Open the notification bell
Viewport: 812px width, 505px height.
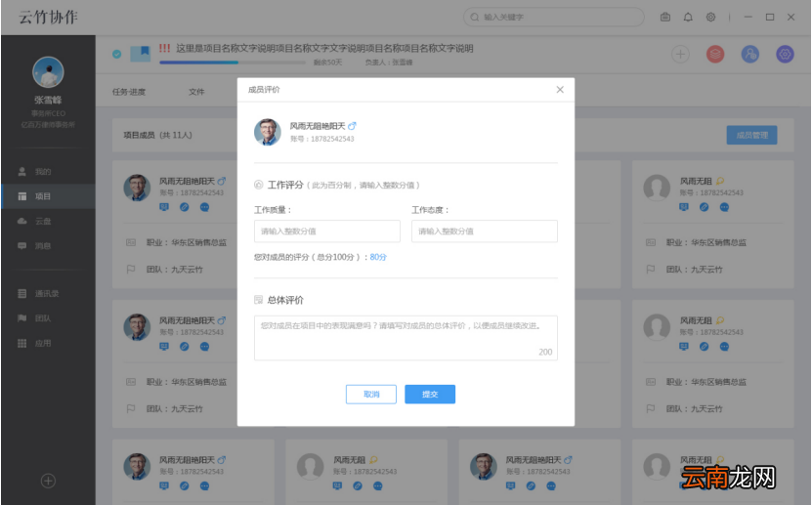688,17
